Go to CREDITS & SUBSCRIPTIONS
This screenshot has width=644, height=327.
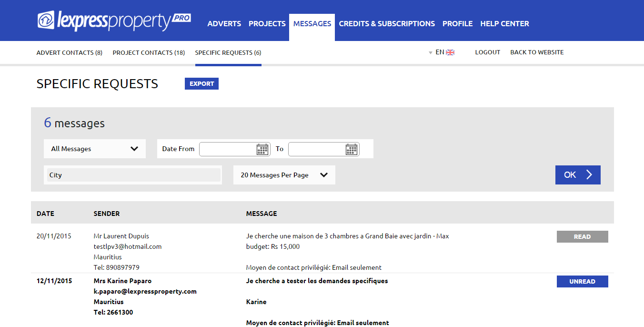click(x=387, y=23)
